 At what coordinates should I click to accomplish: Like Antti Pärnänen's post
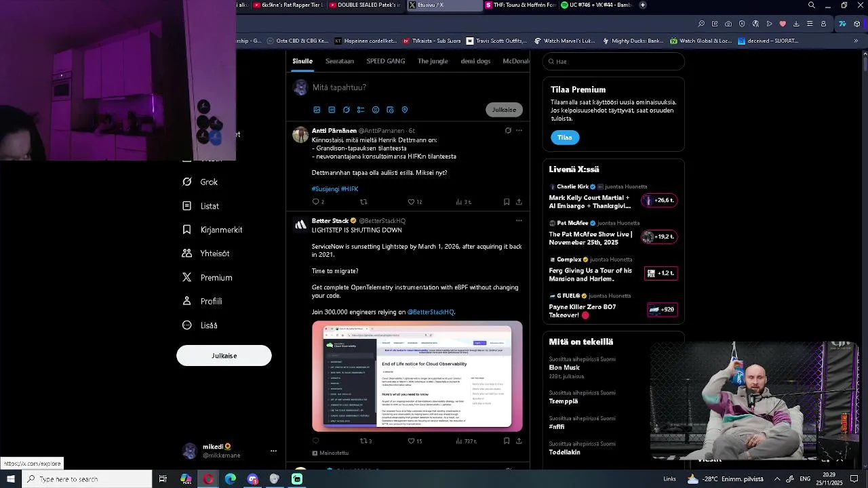[414, 202]
